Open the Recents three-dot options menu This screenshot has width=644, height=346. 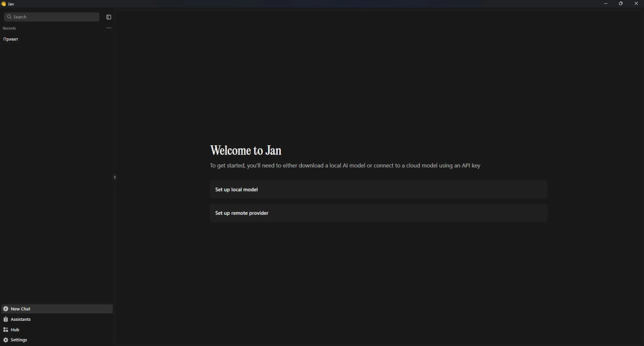point(109,28)
